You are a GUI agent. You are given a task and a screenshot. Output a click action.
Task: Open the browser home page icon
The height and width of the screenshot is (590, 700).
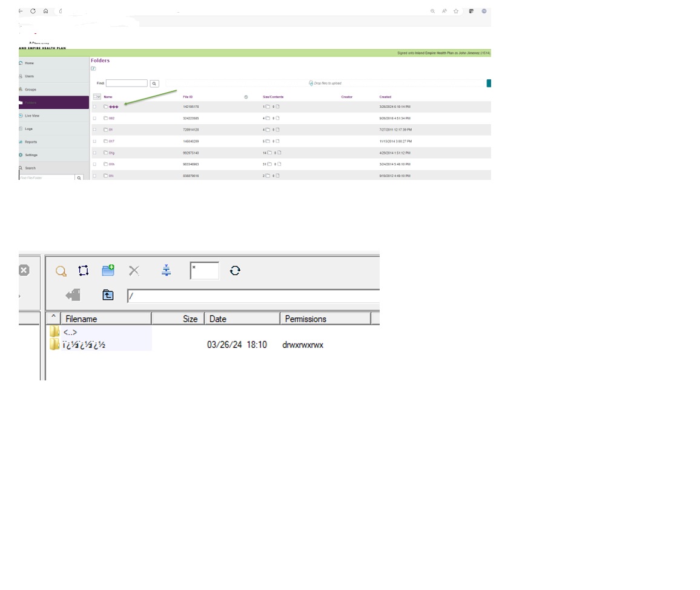[45, 11]
